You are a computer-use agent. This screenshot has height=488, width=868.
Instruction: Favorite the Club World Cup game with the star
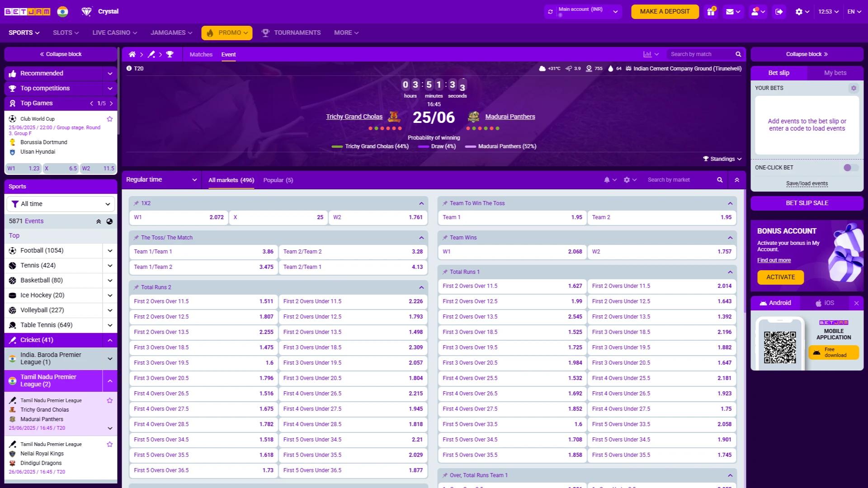coord(109,119)
